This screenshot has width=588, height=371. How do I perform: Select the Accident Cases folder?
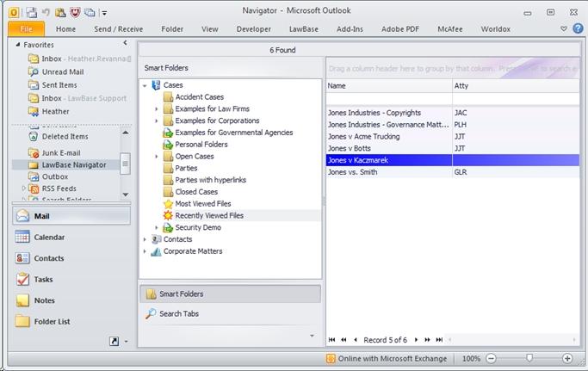point(200,96)
